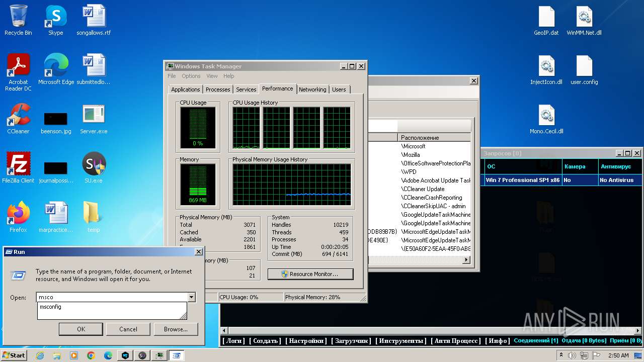Open Windows Explorer from the taskbar
The width and height of the screenshot is (644, 362).
coord(57,355)
